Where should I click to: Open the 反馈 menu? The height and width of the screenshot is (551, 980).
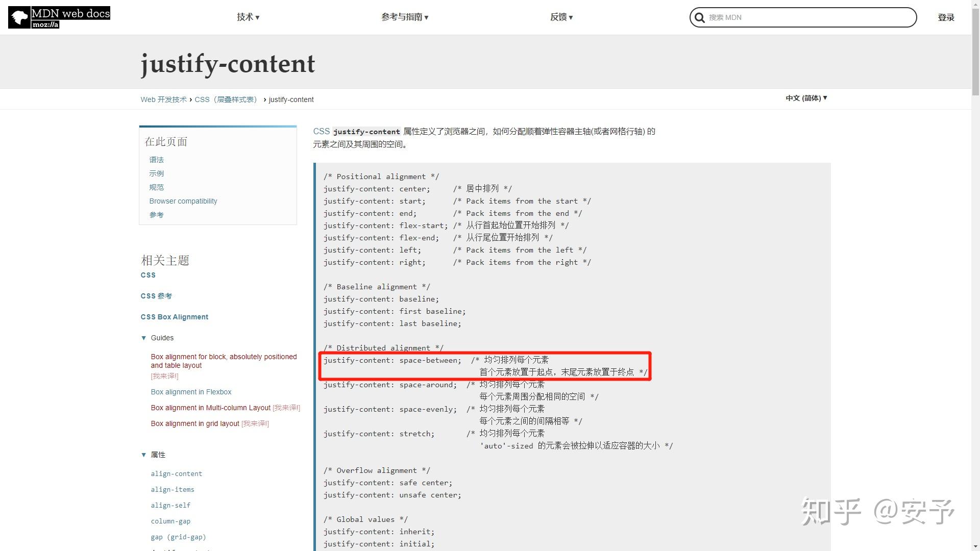coord(561,17)
